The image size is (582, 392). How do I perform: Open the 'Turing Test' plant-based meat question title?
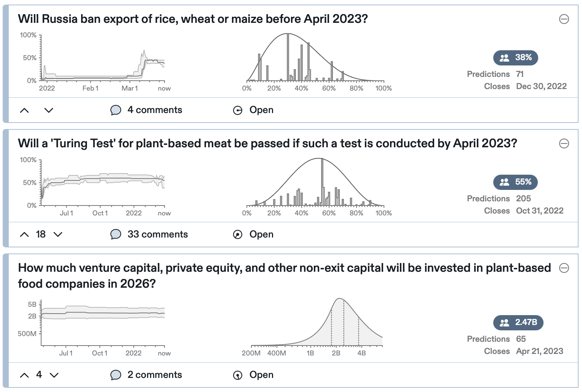[x=267, y=143]
